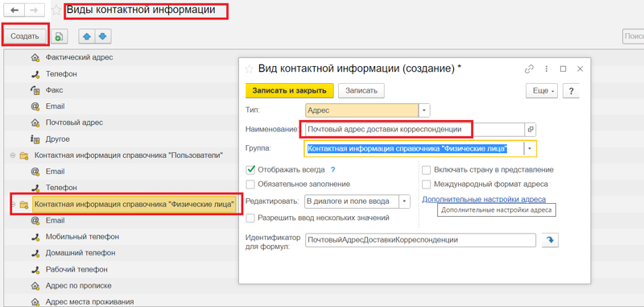Image resolution: width=644 pixels, height=307 pixels.
Task: Open the Группа dropdown arrow
Action: click(x=530, y=149)
